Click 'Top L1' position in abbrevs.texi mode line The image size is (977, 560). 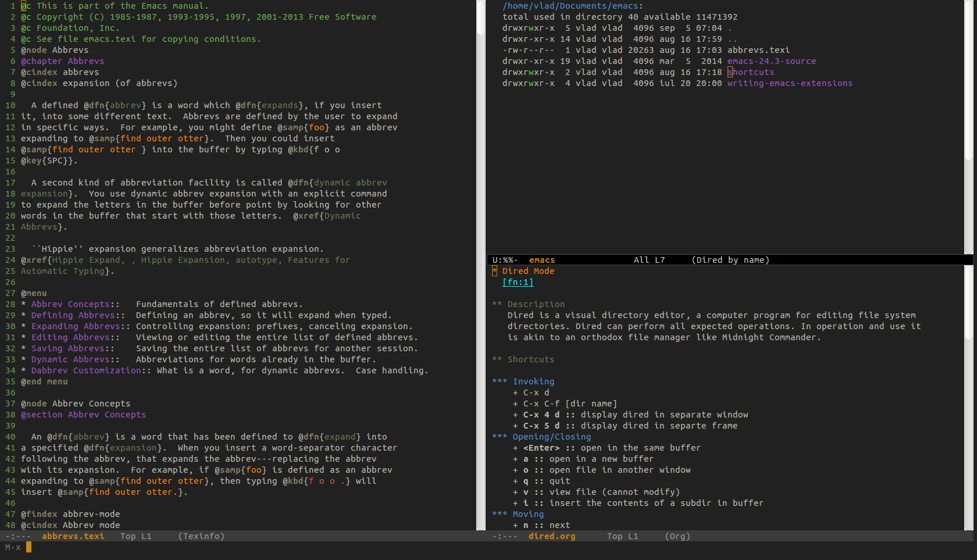[136, 536]
